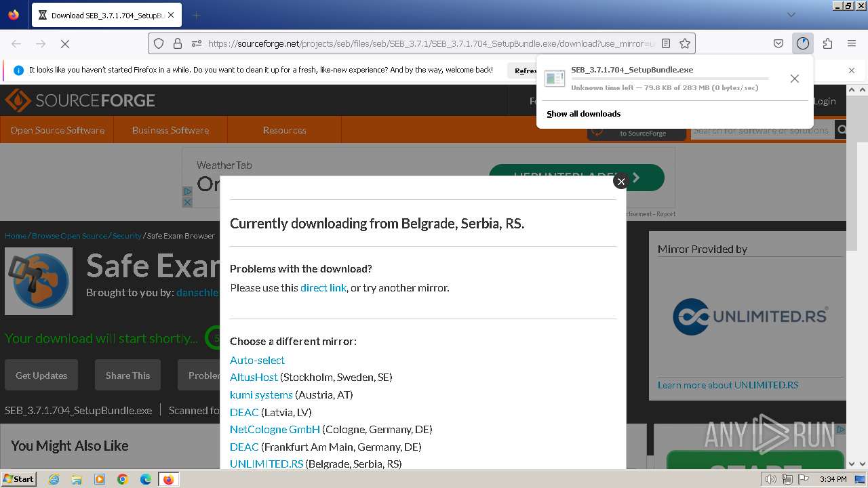Launch Google Chrome from taskbar

pos(123,479)
